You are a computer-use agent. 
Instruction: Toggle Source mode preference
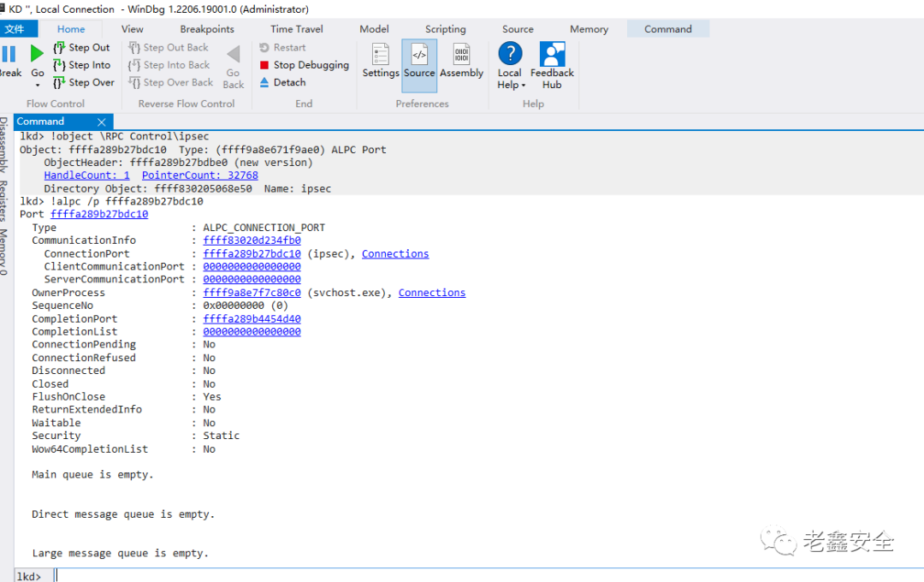[x=419, y=65]
